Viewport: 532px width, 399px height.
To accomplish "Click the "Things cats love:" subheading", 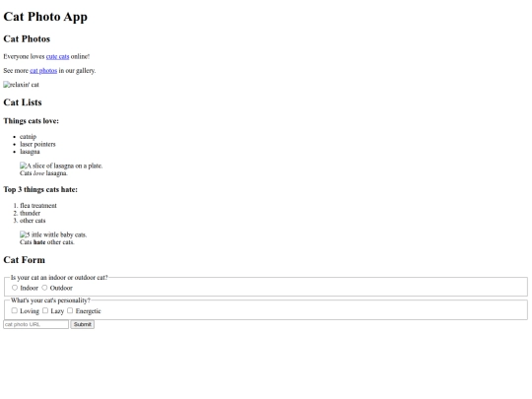I will pyautogui.click(x=32, y=121).
